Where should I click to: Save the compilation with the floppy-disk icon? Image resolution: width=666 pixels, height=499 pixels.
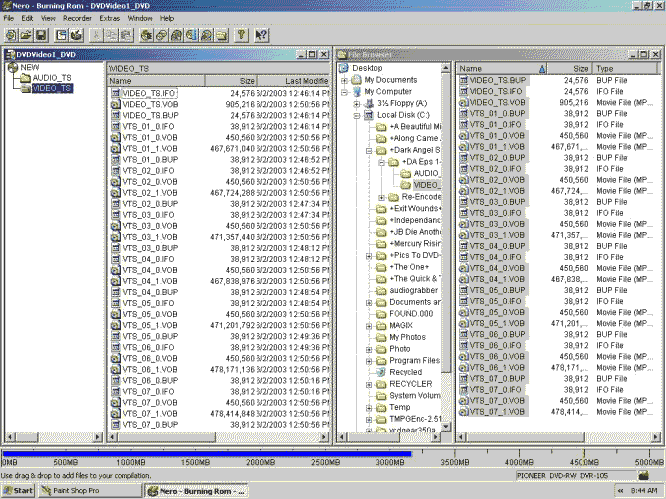coord(41,35)
